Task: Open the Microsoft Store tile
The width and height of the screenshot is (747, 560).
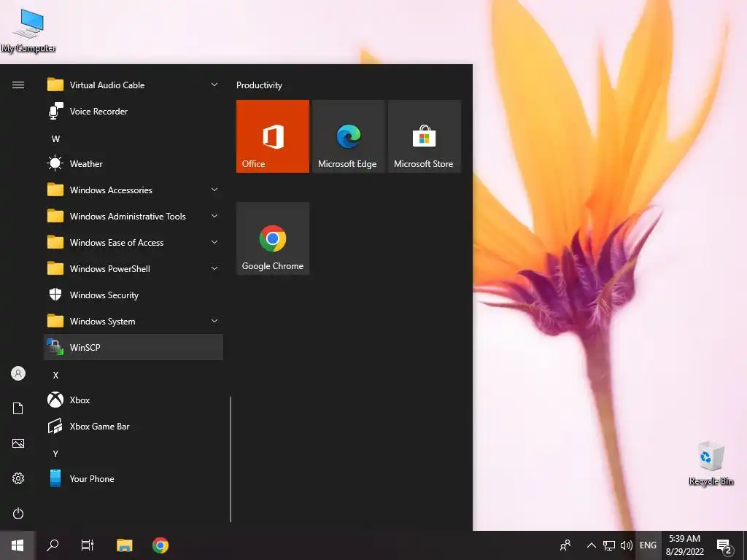Action: (425, 136)
